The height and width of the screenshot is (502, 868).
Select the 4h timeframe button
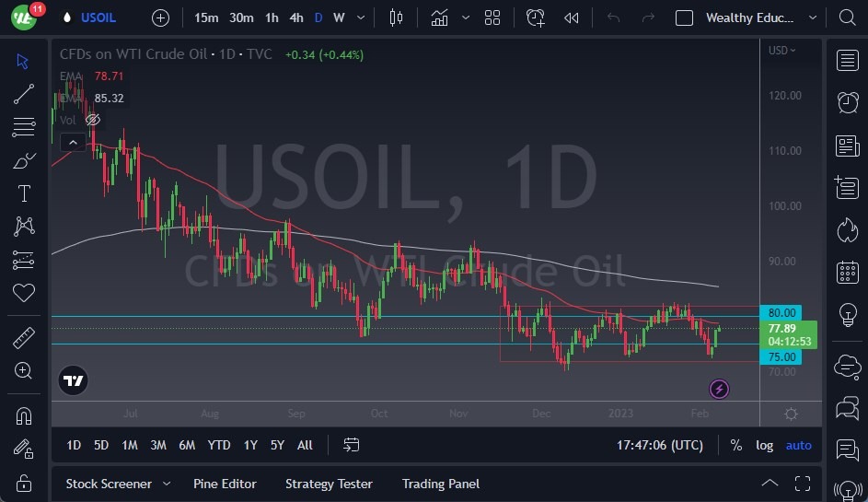coord(295,18)
